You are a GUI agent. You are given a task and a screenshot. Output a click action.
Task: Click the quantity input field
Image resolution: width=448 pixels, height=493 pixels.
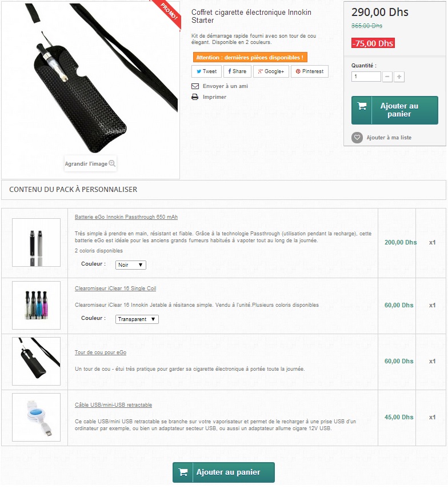(366, 77)
